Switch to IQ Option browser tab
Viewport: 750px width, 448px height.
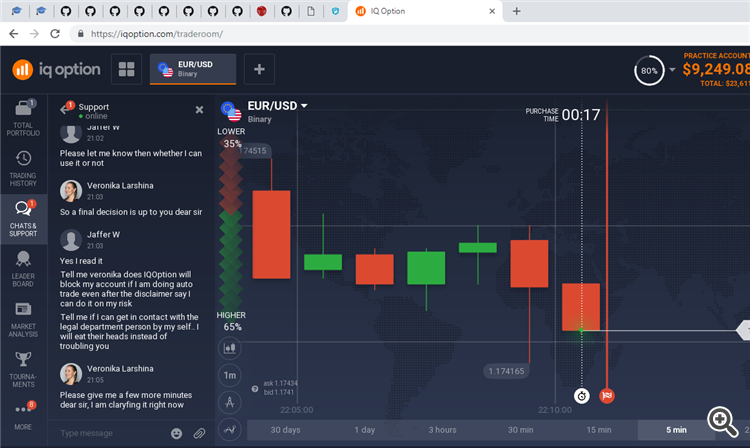(426, 11)
